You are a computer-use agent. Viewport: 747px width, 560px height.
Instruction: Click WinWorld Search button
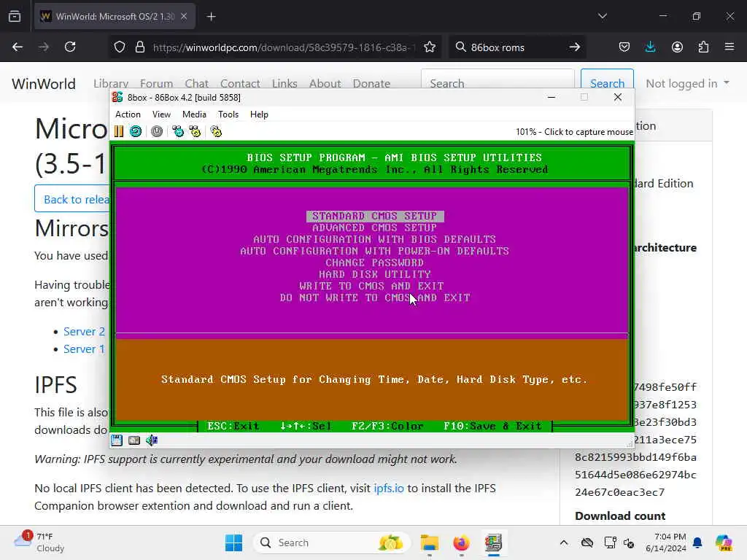[607, 83]
